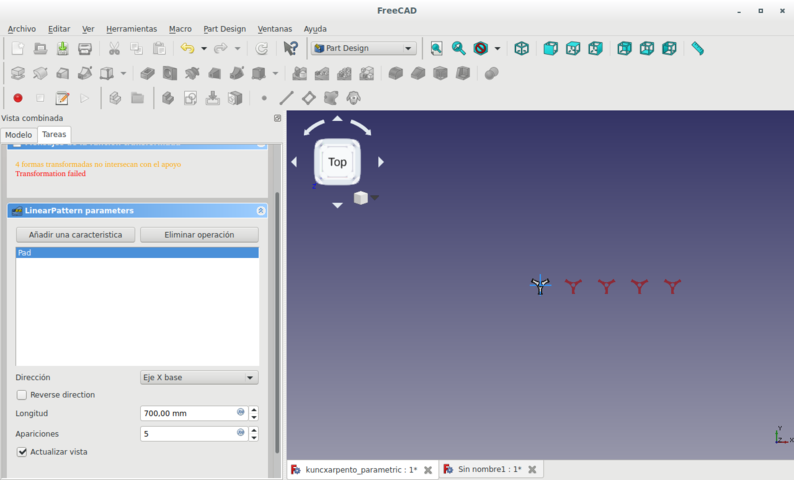Select Pad in the features list

(137, 253)
